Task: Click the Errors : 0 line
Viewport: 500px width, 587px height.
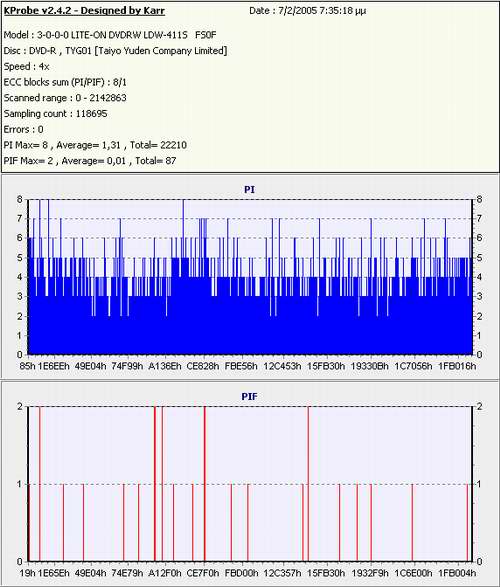Action: click(24, 130)
